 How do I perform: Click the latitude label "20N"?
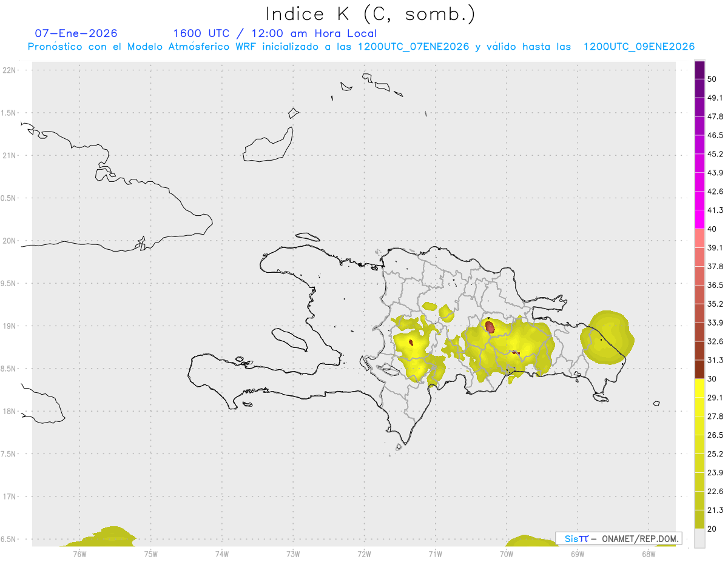coord(10,241)
